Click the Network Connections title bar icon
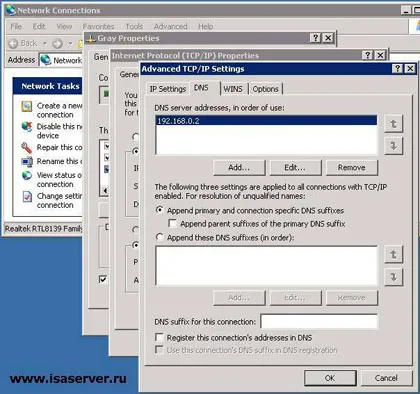The height and width of the screenshot is (394, 420). (11, 10)
